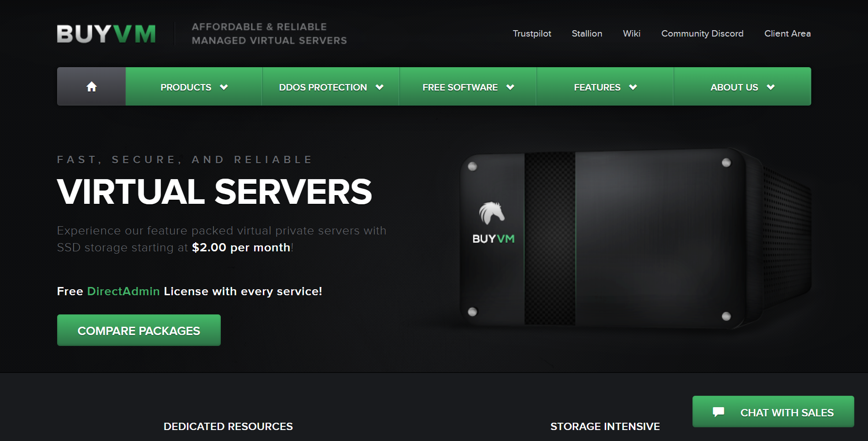Expand the Free Software chevron arrow
This screenshot has height=441, width=868.
(510, 87)
